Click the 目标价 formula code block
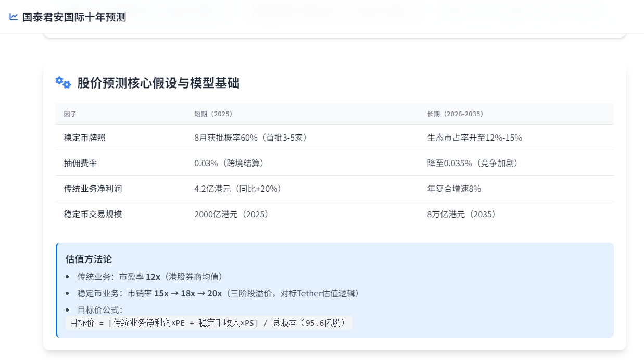This screenshot has width=644, height=360. 209,322
